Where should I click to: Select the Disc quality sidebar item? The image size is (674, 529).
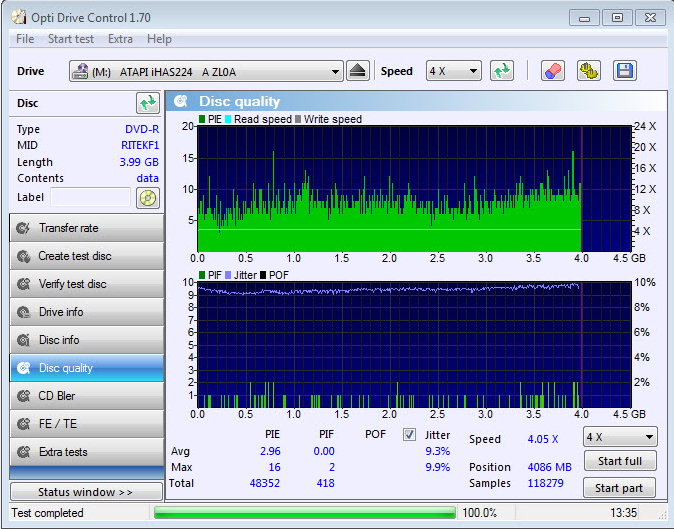pos(86,368)
